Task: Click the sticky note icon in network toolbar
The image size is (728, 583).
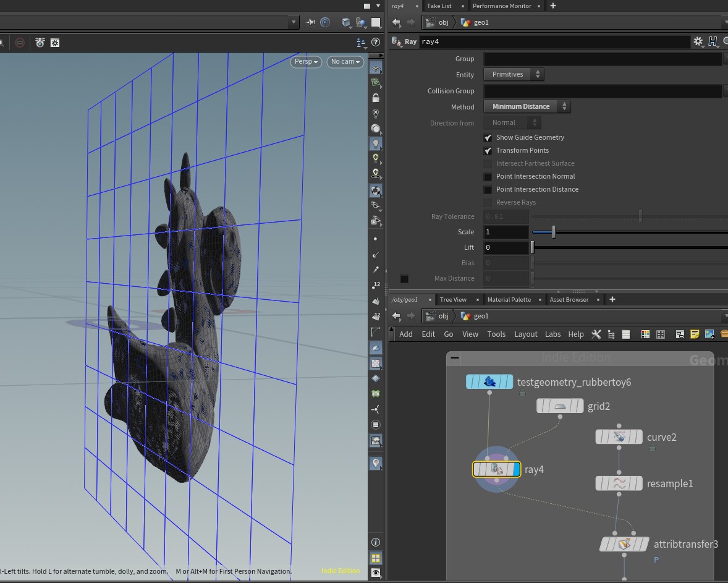Action: click(x=695, y=334)
